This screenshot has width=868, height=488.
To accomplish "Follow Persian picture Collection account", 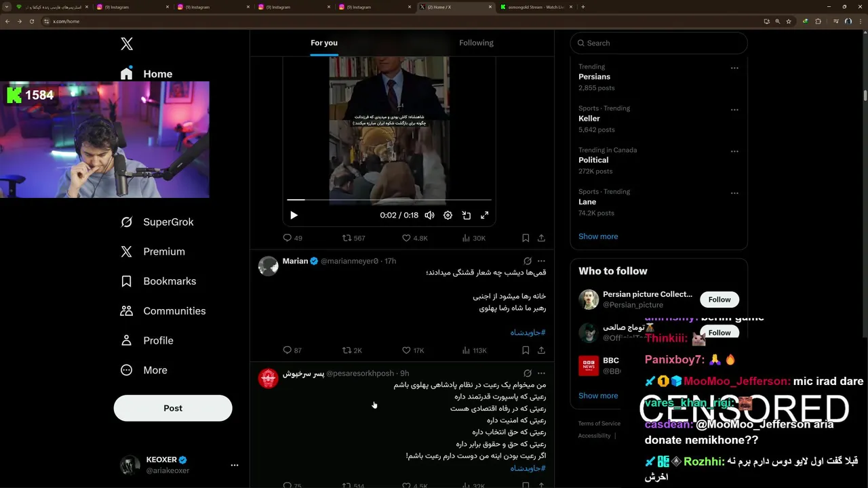I will click(719, 300).
